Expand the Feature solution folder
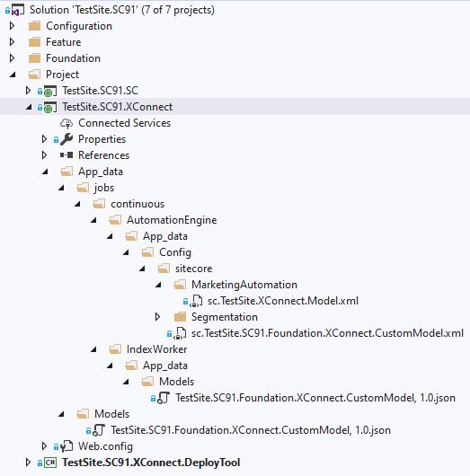 pos(13,42)
